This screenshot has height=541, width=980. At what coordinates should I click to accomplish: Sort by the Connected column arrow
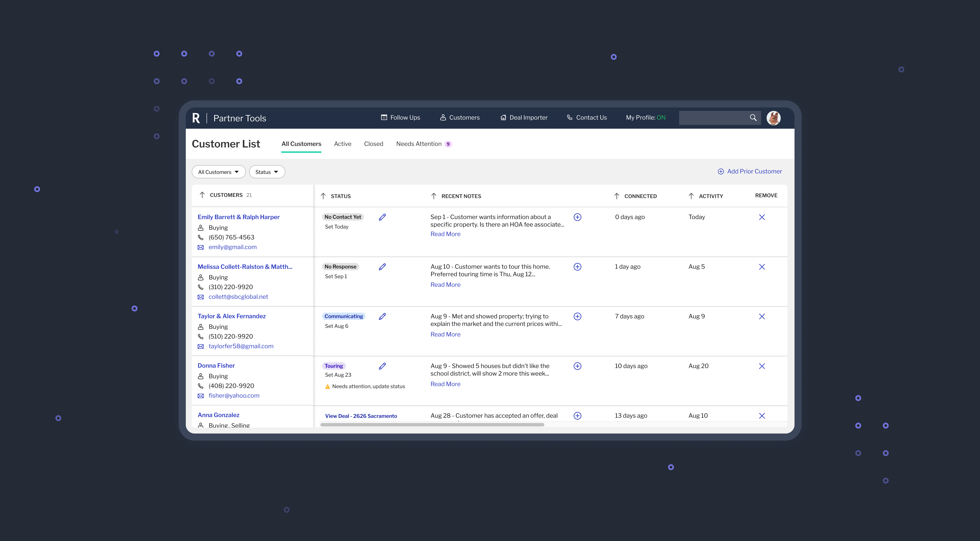(x=617, y=196)
